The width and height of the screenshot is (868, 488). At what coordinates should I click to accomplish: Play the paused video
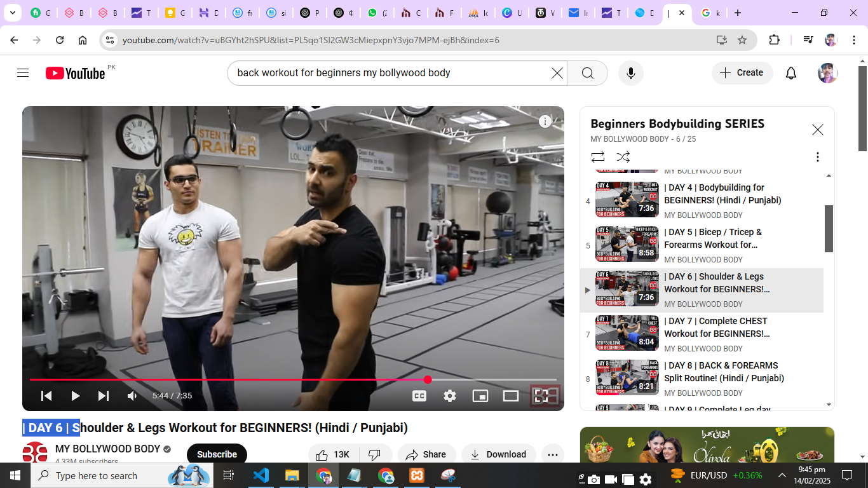click(x=75, y=396)
